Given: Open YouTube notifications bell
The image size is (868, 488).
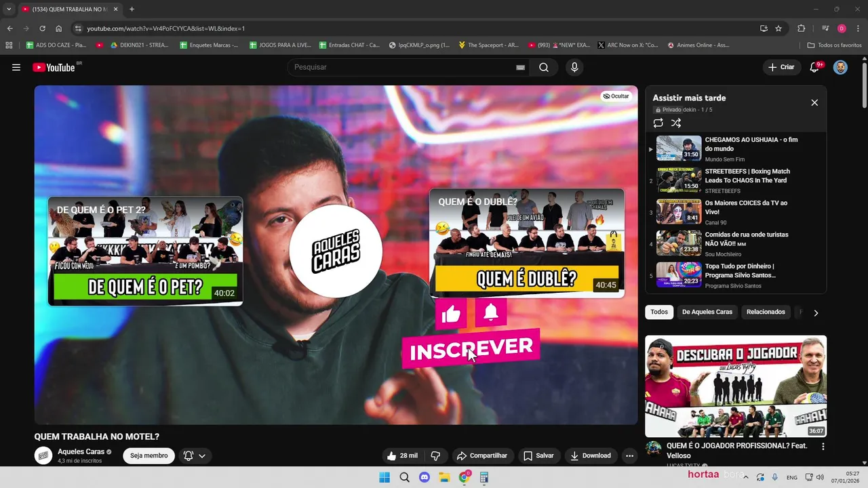Looking at the screenshot, I should coord(815,67).
